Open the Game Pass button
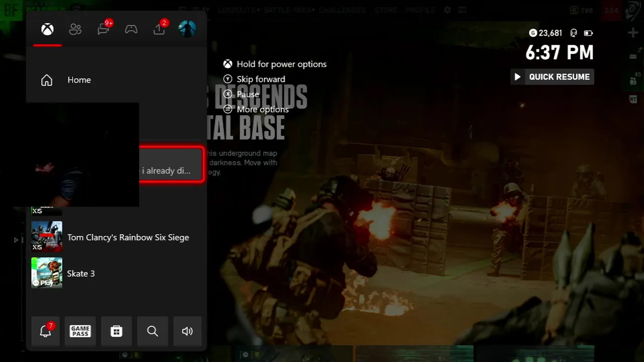 coord(80,331)
